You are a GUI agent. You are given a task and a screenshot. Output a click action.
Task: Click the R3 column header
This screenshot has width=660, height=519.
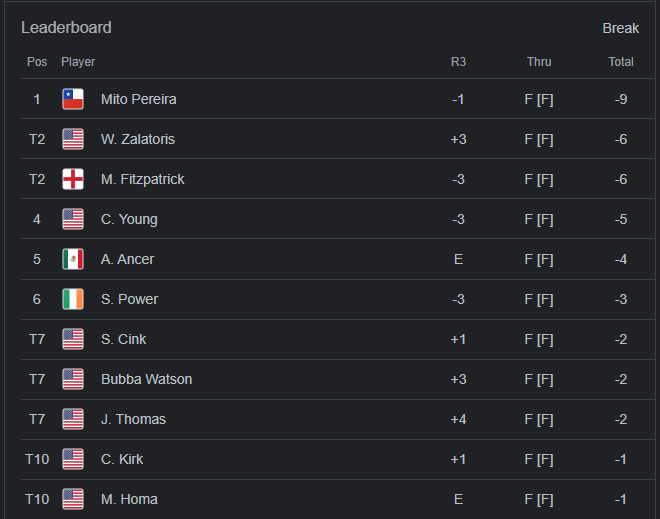[458, 62]
